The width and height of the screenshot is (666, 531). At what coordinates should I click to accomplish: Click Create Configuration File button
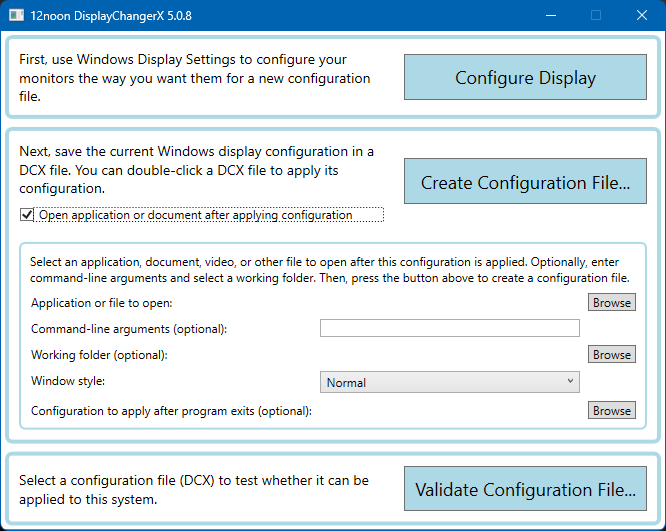(x=525, y=182)
